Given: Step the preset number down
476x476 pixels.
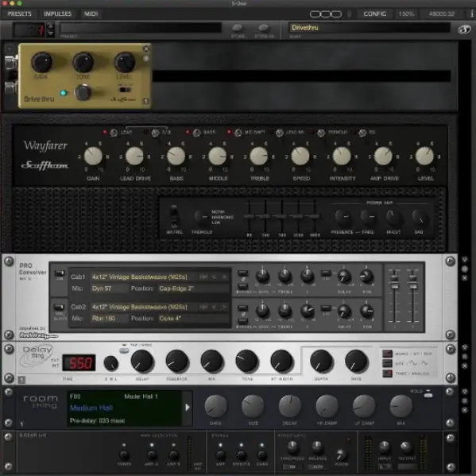Looking at the screenshot, I should click(51, 33).
